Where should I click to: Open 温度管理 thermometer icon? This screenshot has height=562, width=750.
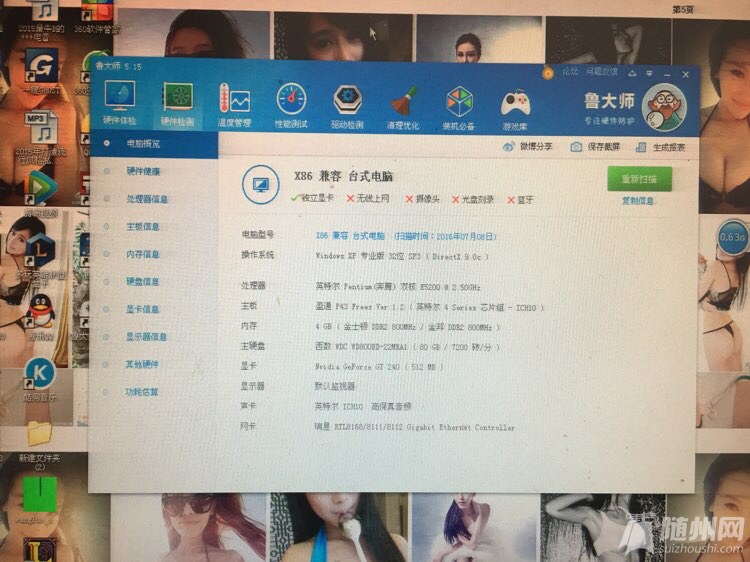234,106
